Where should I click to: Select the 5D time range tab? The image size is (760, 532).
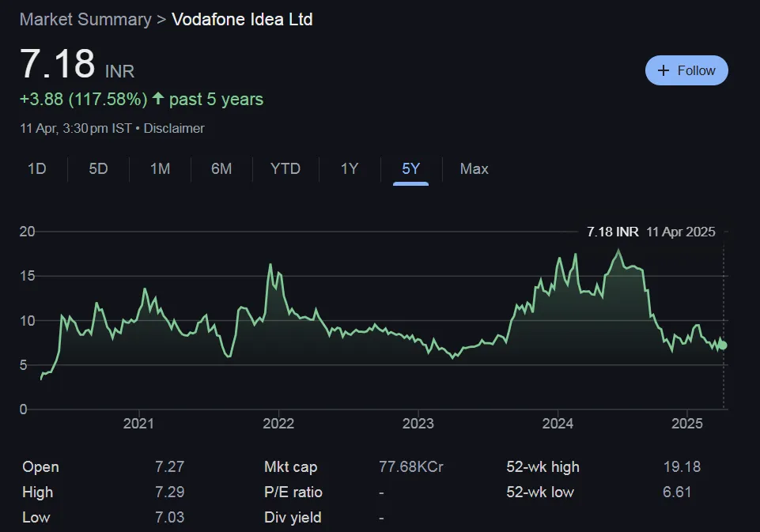point(98,168)
